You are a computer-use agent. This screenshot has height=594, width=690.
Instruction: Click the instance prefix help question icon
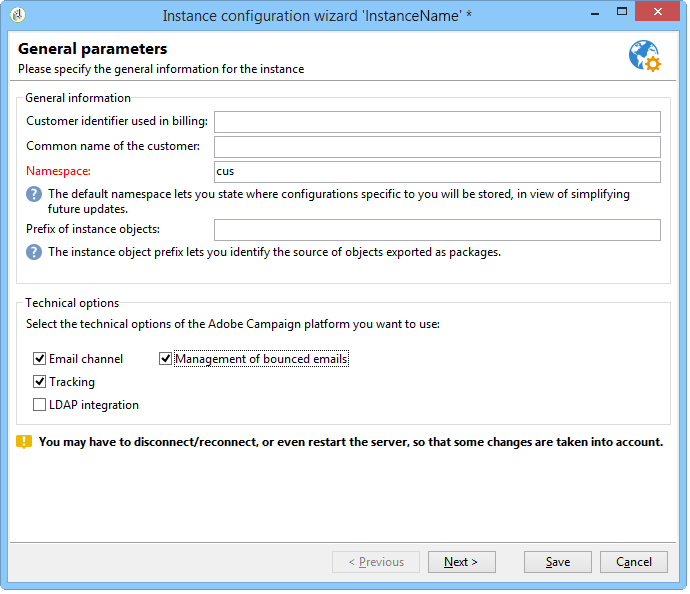(34, 253)
